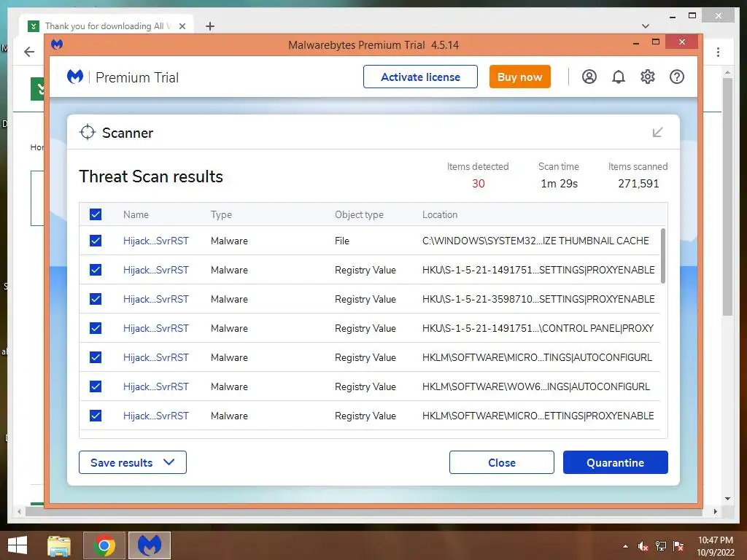This screenshot has width=747, height=560.
Task: Click the Buy now button
Action: (519, 77)
